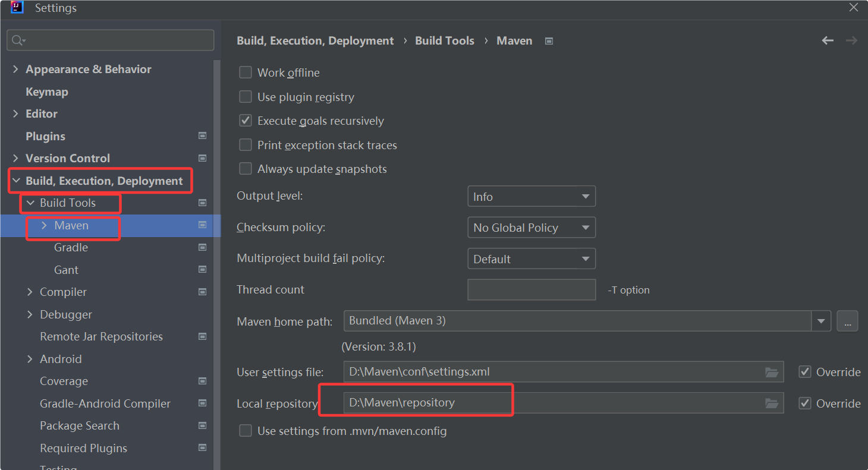Click the project icon on Package Search row
This screenshot has width=868, height=470.
202,425
